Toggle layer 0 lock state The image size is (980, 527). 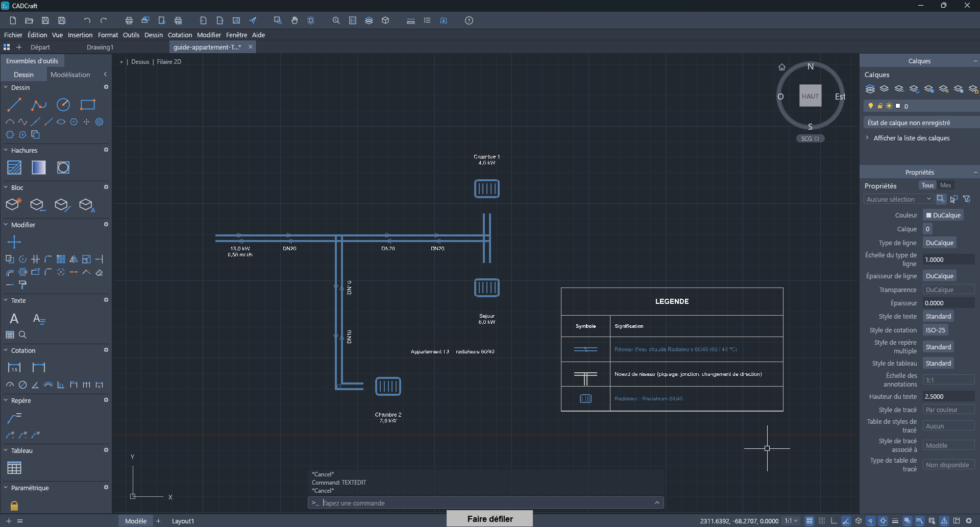(x=880, y=106)
